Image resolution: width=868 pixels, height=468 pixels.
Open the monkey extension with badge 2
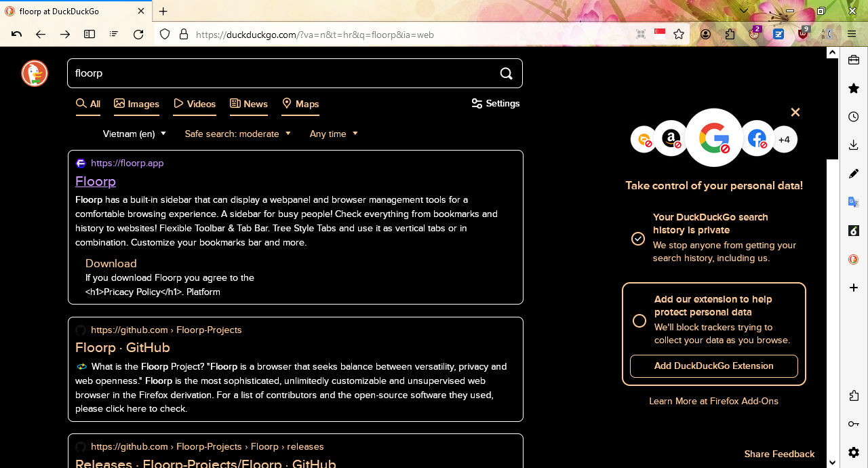(x=755, y=34)
